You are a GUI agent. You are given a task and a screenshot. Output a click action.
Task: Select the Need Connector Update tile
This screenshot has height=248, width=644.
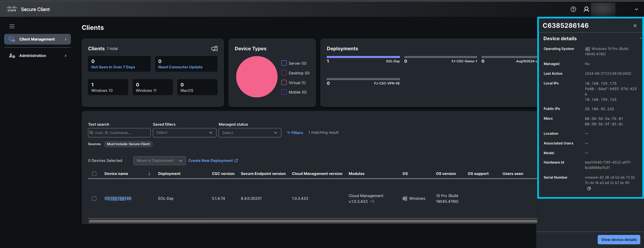tap(186, 64)
